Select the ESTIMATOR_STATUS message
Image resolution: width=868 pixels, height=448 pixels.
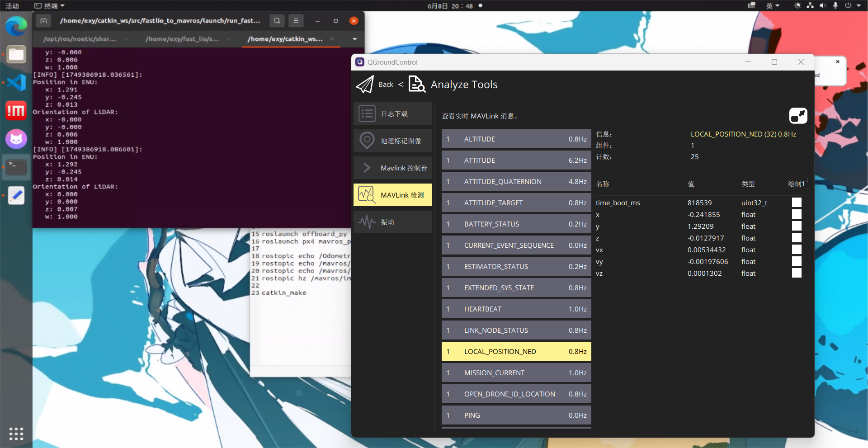(x=516, y=266)
